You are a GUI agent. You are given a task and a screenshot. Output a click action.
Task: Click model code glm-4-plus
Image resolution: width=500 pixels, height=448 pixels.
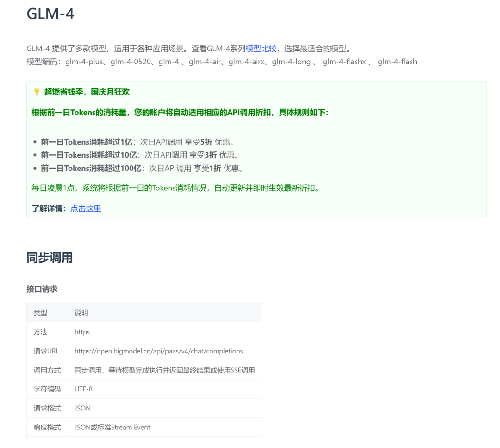[84, 62]
